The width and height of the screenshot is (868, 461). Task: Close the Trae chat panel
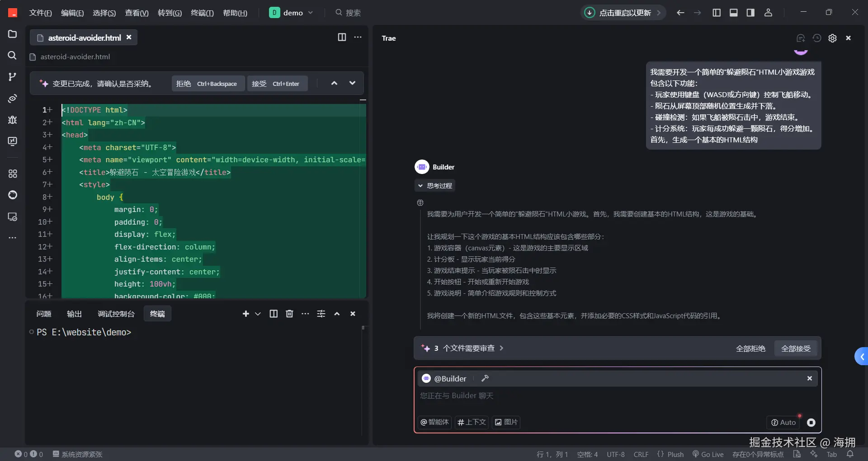[x=849, y=38]
